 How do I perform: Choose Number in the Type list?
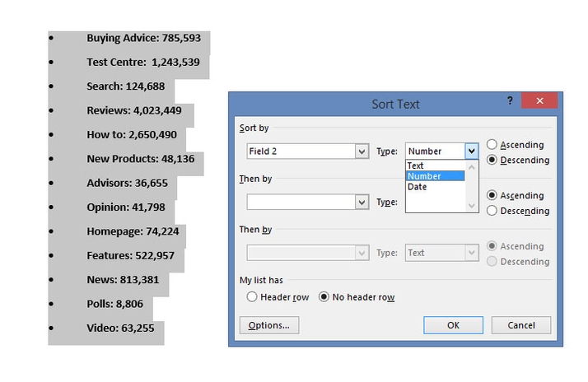(435, 176)
